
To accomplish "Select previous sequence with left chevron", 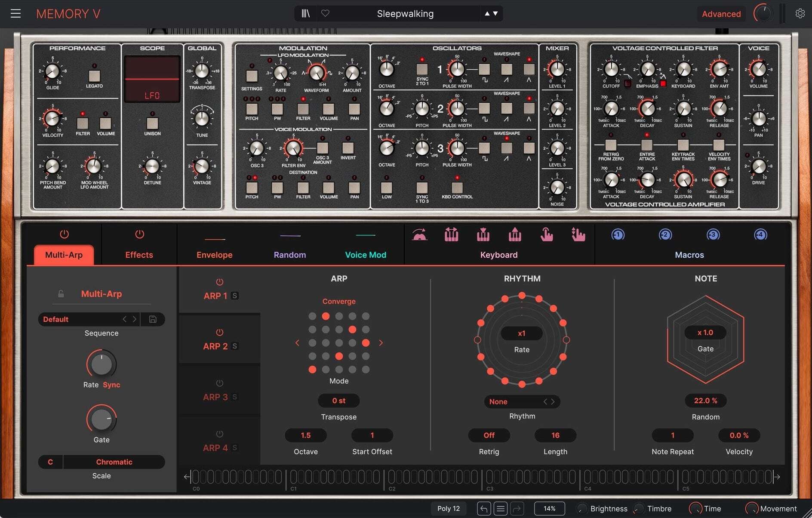I will click(125, 319).
